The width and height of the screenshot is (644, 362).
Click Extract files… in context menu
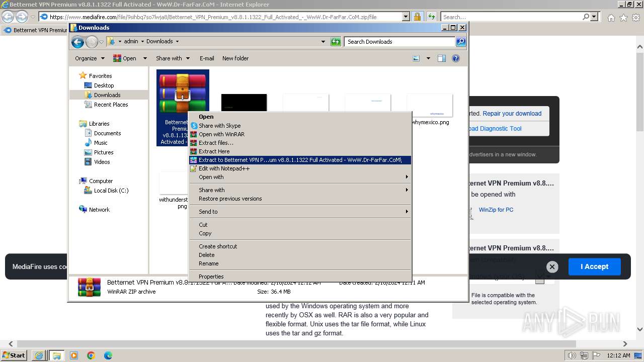216,143
